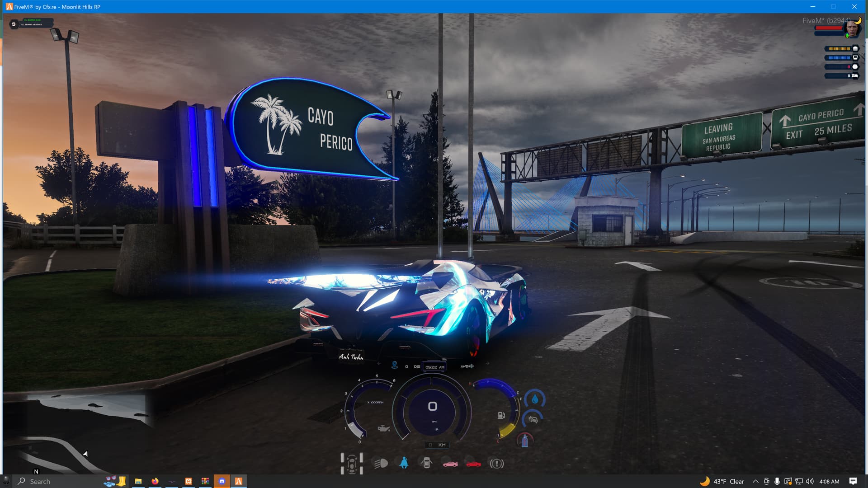Click the collision damage indicator icon
This screenshot has height=488, width=868.
533,419
